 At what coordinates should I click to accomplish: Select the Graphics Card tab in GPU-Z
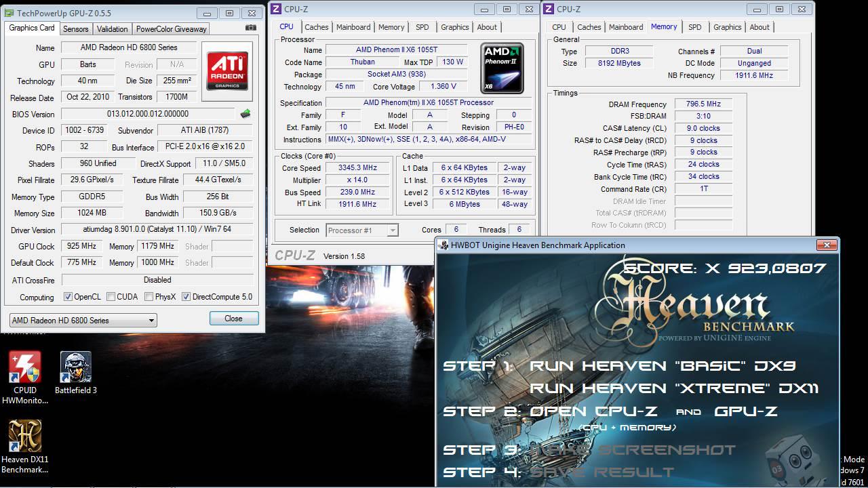32,28
